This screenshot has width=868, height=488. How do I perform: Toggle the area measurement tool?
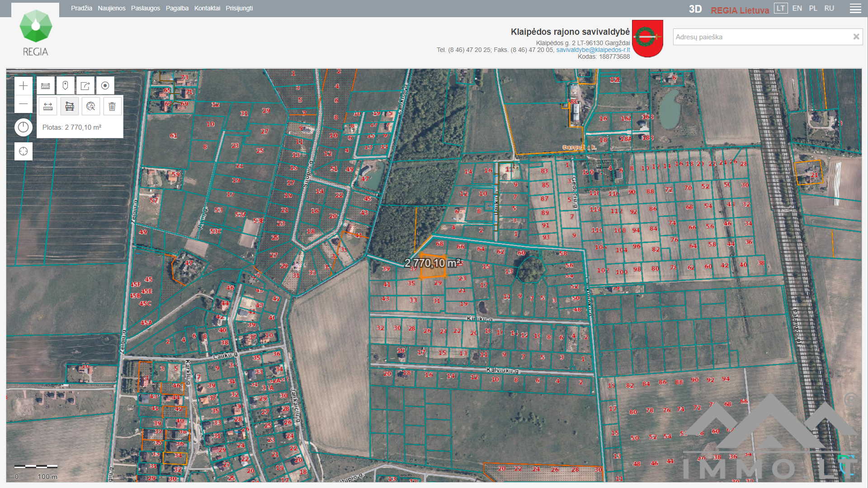70,107
